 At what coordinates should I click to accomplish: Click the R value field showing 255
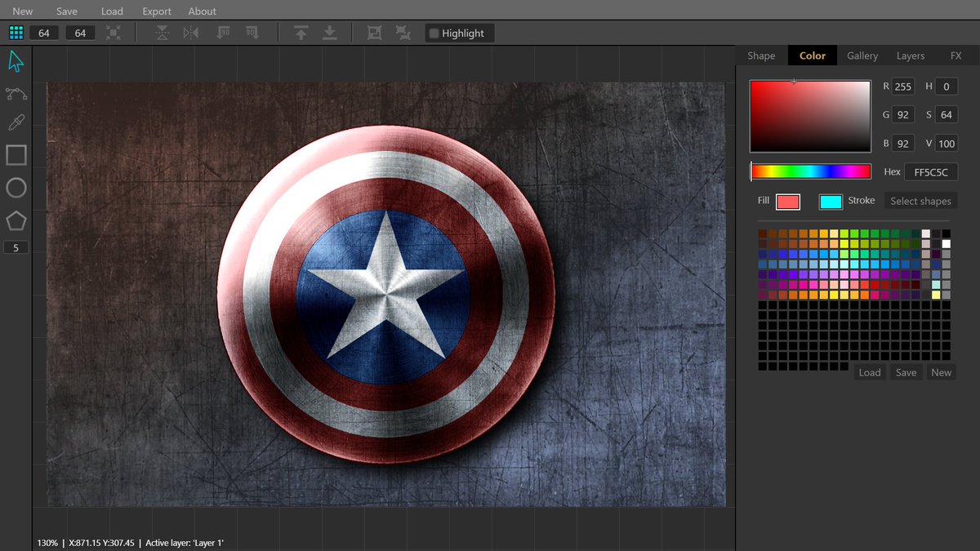tap(902, 87)
